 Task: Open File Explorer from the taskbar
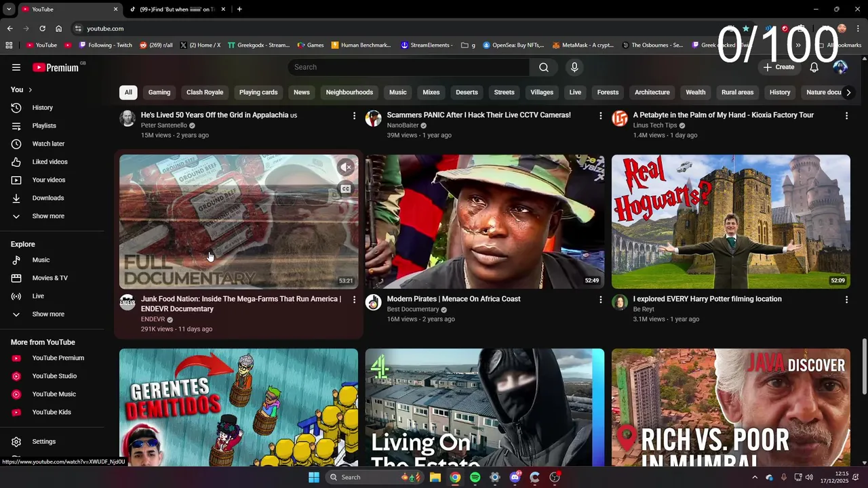point(435,477)
